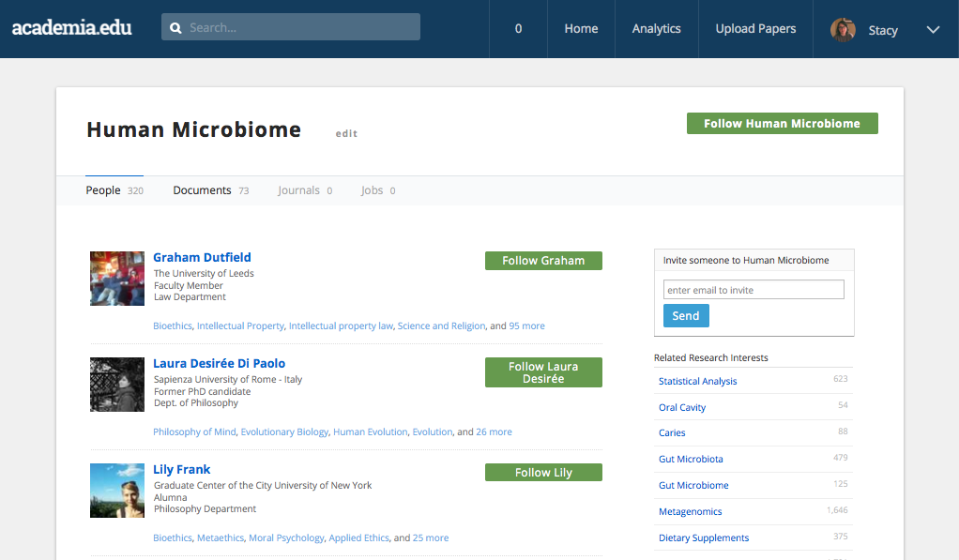Image resolution: width=959 pixels, height=560 pixels.
Task: Open Analytics in the top navigation
Action: (656, 29)
